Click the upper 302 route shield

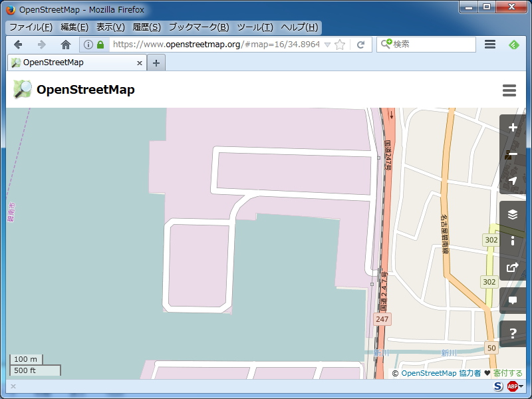coord(491,240)
